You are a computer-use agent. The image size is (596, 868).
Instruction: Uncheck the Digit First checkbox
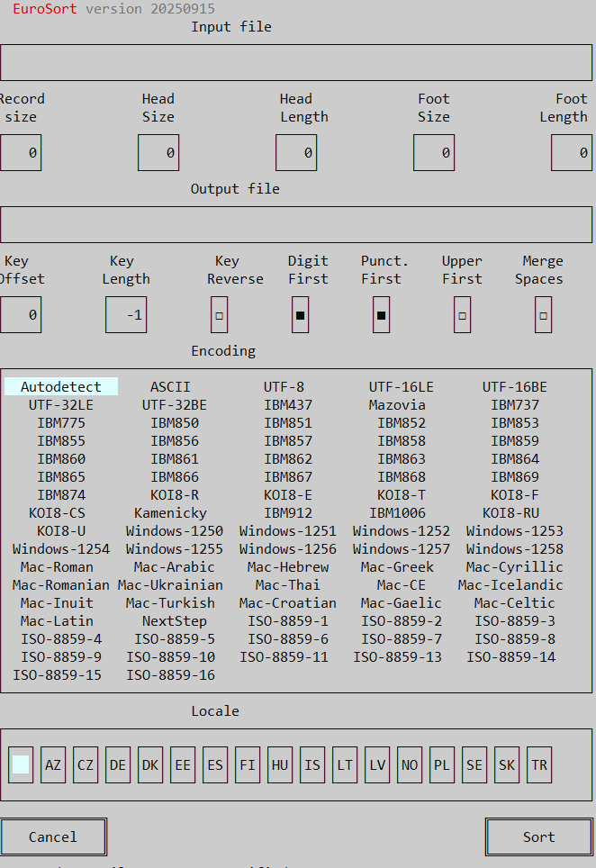point(300,315)
